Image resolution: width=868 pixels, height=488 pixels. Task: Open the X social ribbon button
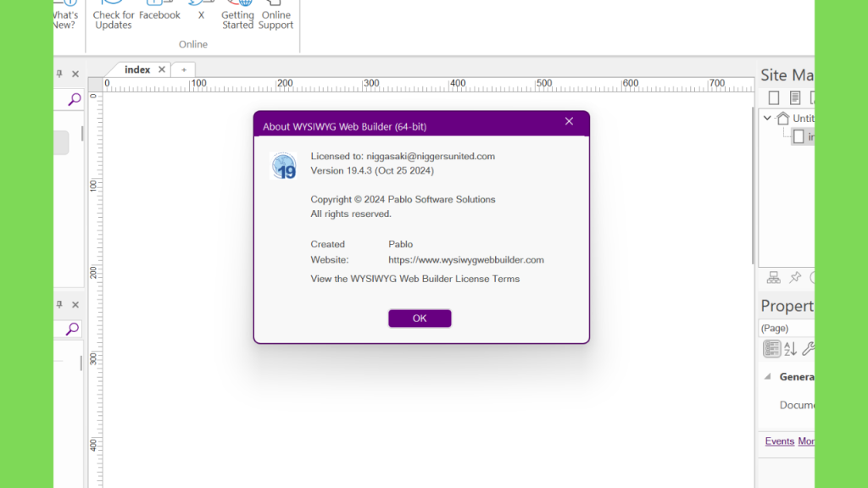coord(201,11)
